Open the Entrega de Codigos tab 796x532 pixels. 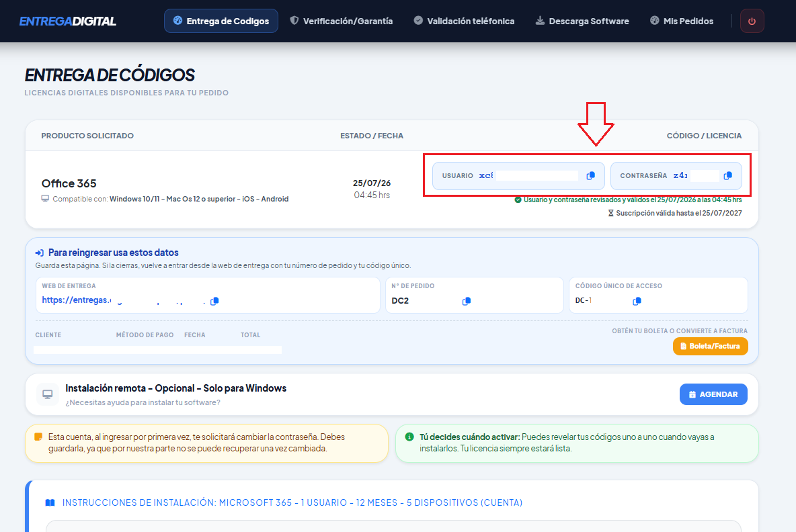(221, 21)
